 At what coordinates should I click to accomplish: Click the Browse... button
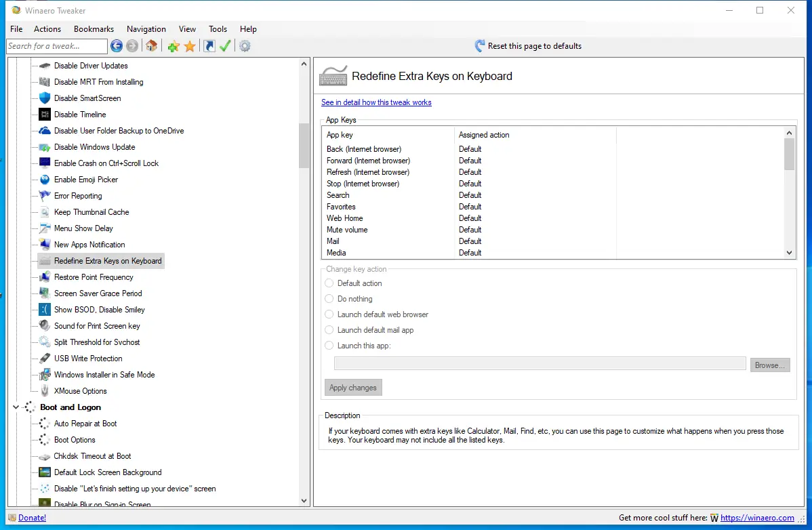[770, 365]
